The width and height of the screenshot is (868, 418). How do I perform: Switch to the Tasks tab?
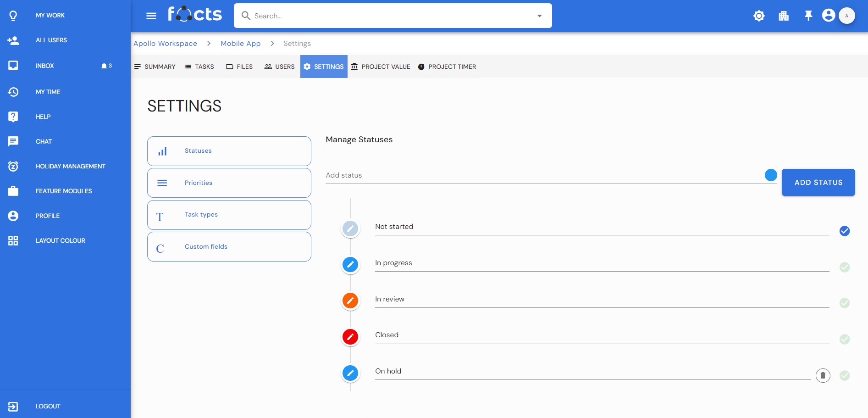(x=199, y=67)
